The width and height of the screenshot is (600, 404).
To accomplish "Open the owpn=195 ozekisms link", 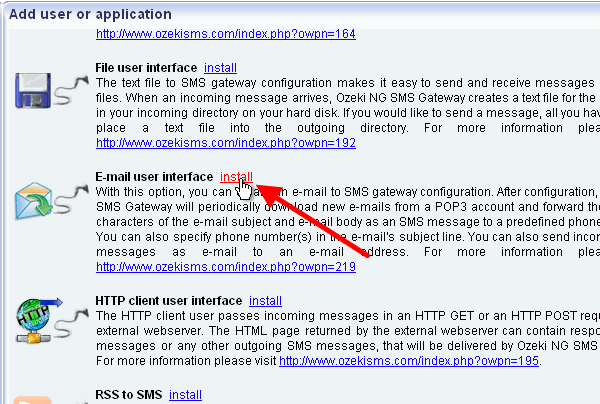I will click(409, 360).
